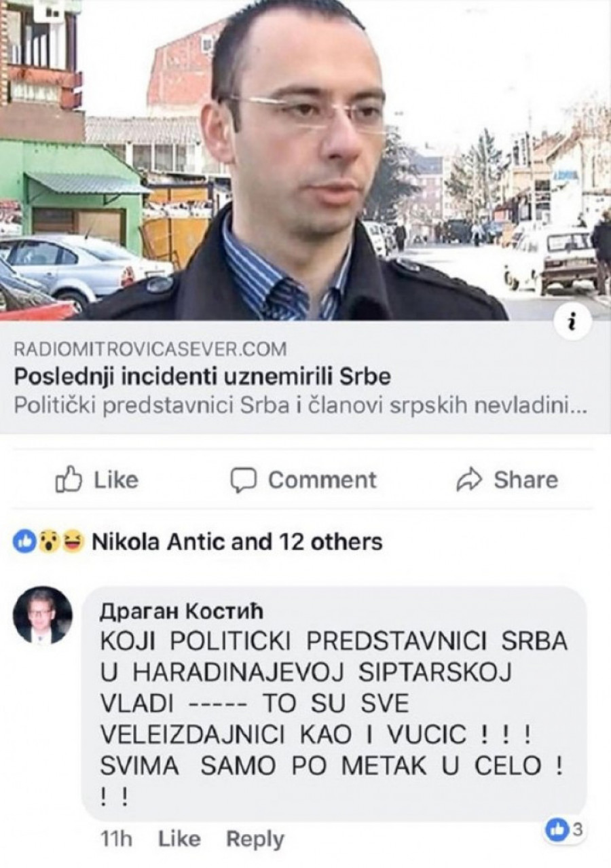Screen dimensions: 611x868
Task: Open the article preview image
Action: point(305,160)
